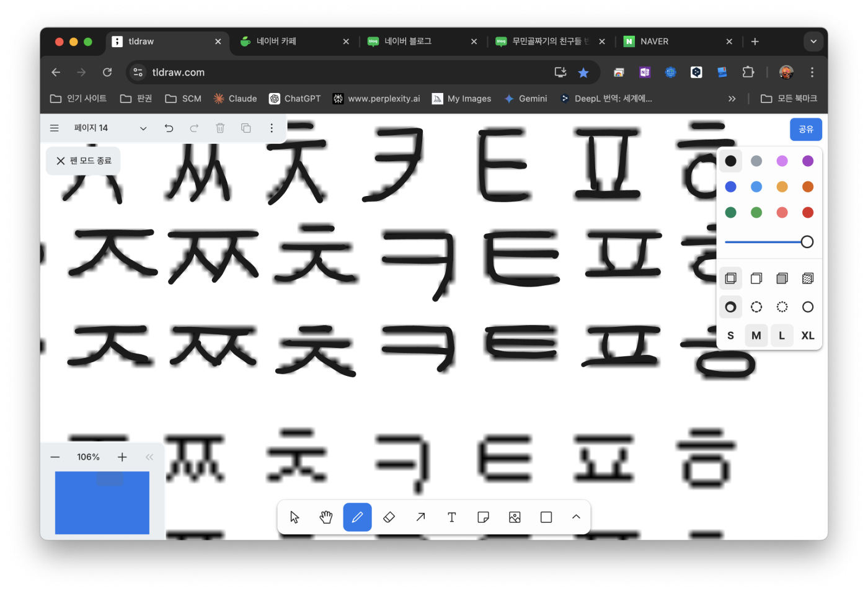Open the image asset tool
The height and width of the screenshot is (593, 868).
tap(515, 517)
